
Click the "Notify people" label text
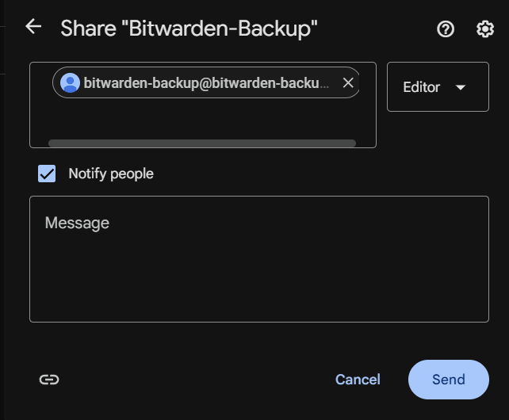(111, 174)
